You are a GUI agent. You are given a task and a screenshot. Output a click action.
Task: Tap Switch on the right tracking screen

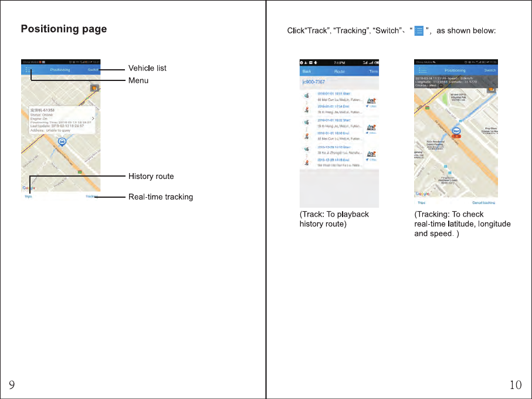[490, 70]
